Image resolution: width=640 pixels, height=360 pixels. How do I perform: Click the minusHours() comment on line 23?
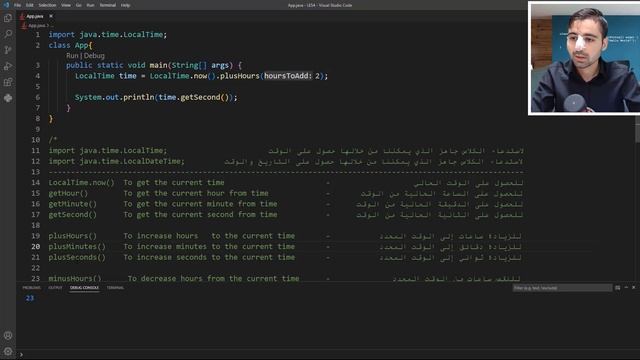75,278
